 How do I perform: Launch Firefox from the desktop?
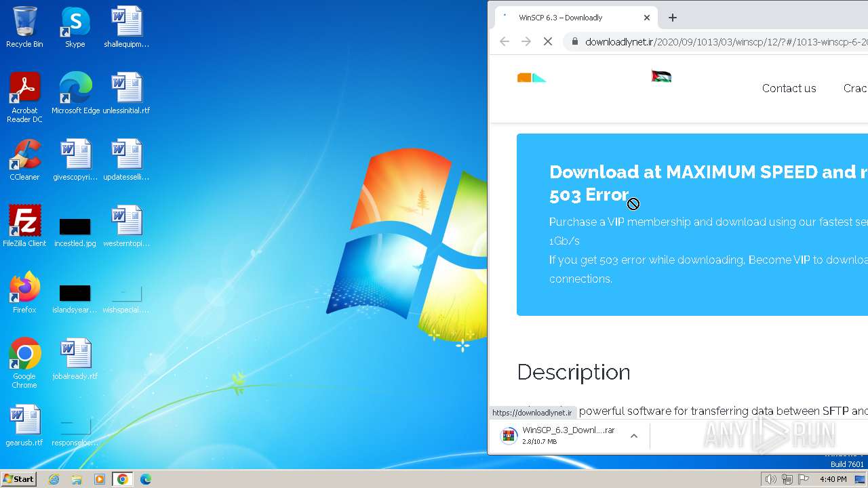point(24,293)
